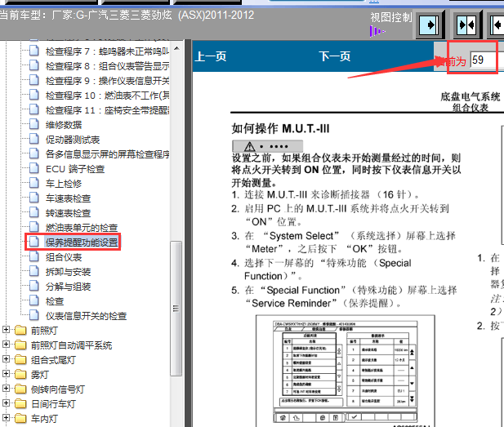
Task: Click the tree panel vertical scrollbar thumb
Action: (x=176, y=309)
